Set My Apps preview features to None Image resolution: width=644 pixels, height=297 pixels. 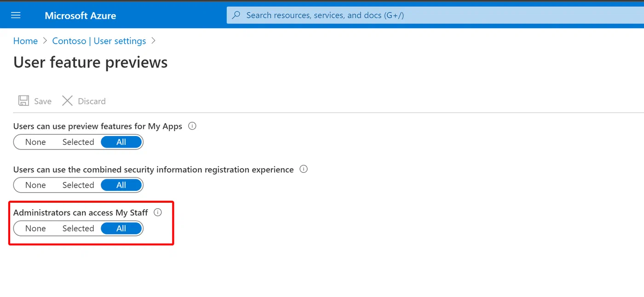[35, 142]
